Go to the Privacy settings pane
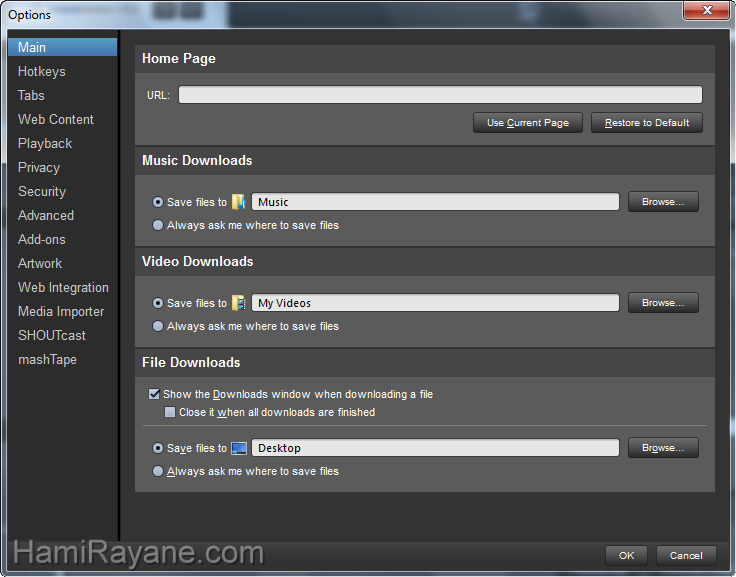This screenshot has width=736, height=577. (39, 168)
